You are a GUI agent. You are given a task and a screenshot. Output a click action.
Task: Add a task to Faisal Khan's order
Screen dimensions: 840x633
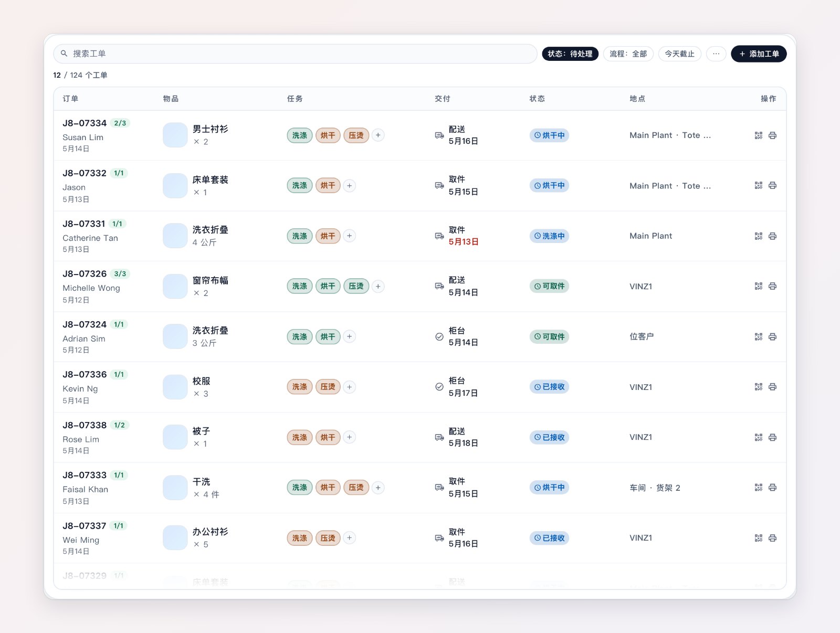click(x=378, y=488)
